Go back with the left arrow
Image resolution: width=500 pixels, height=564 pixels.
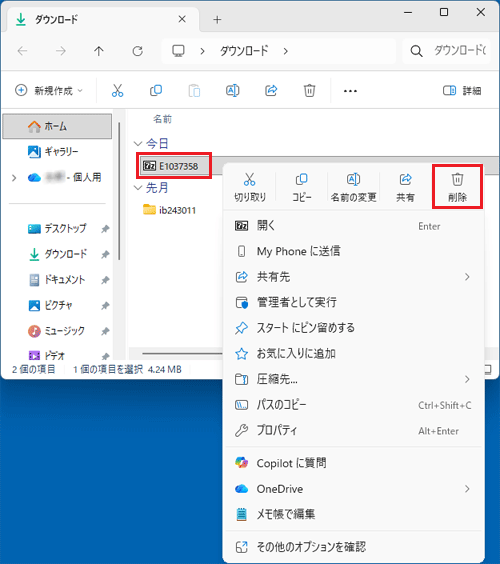(22, 51)
